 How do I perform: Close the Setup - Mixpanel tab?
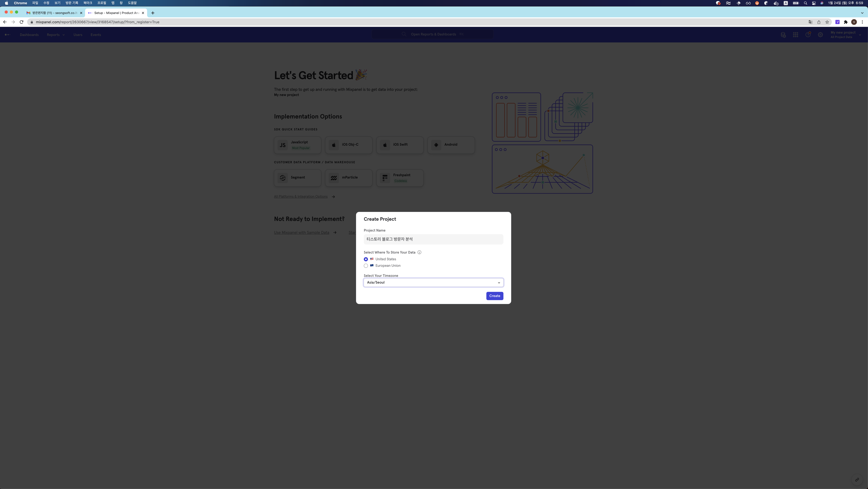[143, 13]
